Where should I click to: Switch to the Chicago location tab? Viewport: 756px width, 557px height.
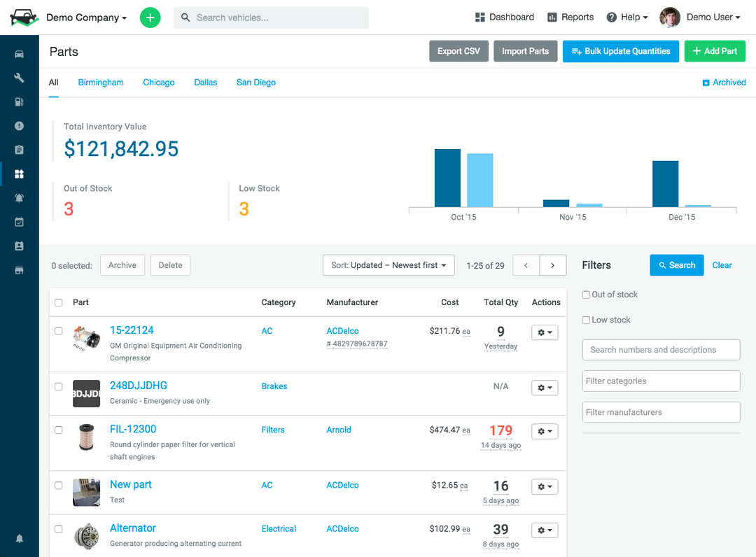click(159, 83)
